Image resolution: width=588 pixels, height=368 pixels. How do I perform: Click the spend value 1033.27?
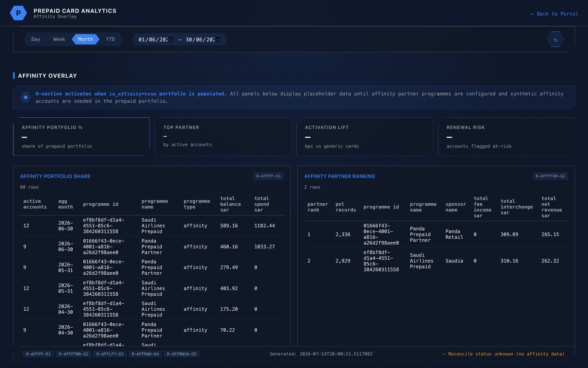coord(265,247)
